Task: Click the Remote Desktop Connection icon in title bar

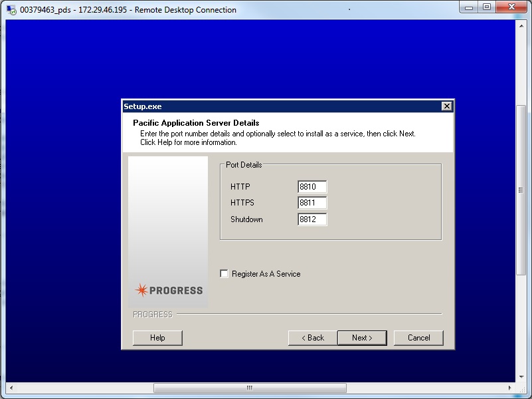Action: [x=11, y=9]
